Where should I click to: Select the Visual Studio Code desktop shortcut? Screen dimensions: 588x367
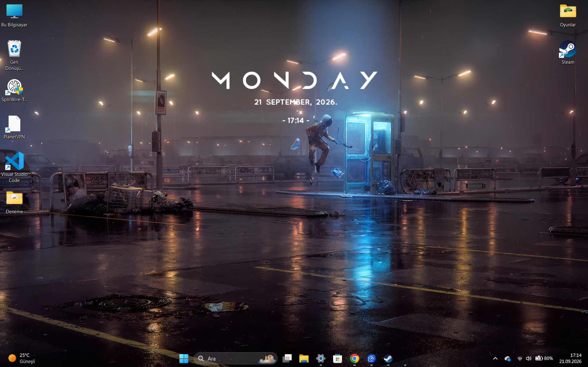[x=14, y=167]
